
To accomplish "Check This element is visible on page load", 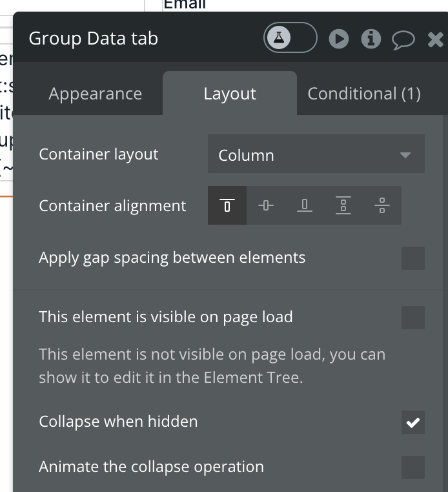I will (x=413, y=318).
